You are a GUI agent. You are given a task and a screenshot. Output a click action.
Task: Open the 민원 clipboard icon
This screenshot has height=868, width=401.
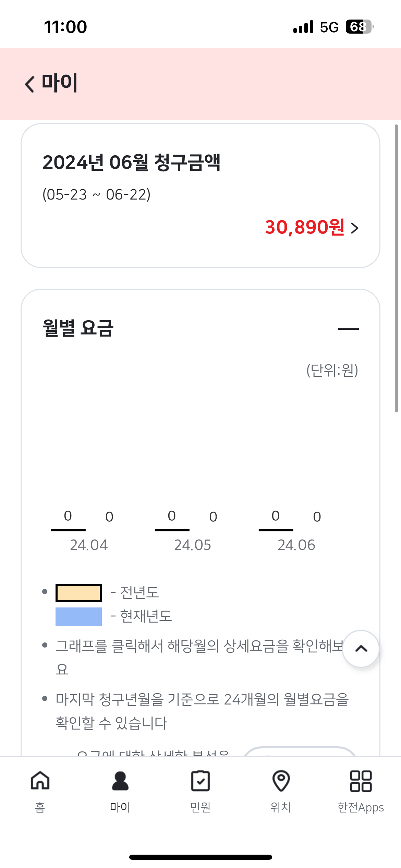pos(200,781)
